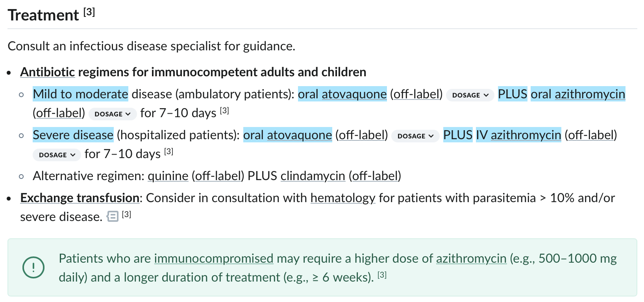Click off-label link after quinine

point(218,176)
